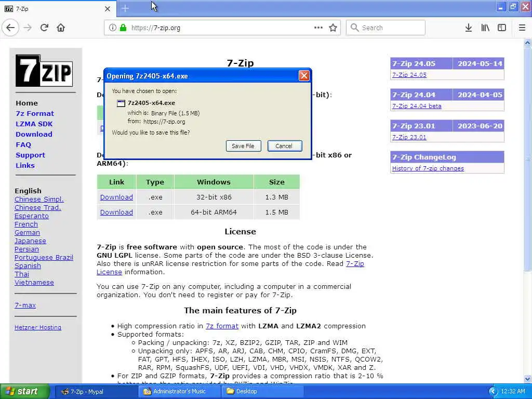
Task: Click the Search box in the toolbar
Action: 386,28
